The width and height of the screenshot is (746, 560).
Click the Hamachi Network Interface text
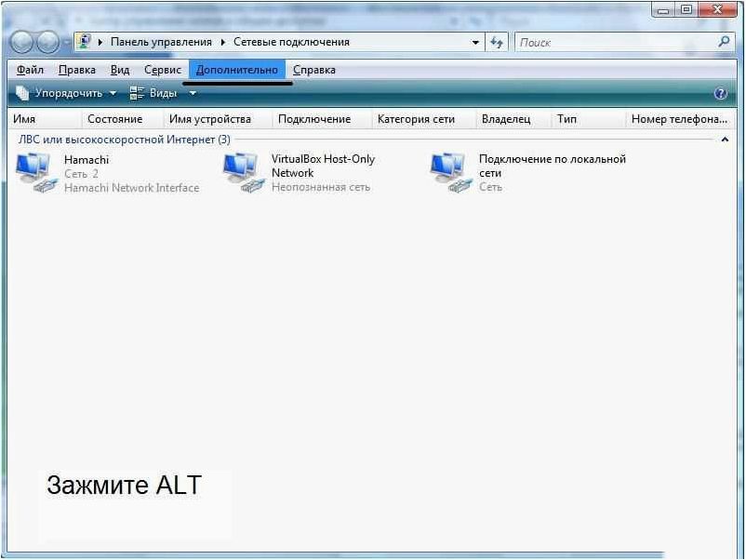(132, 188)
